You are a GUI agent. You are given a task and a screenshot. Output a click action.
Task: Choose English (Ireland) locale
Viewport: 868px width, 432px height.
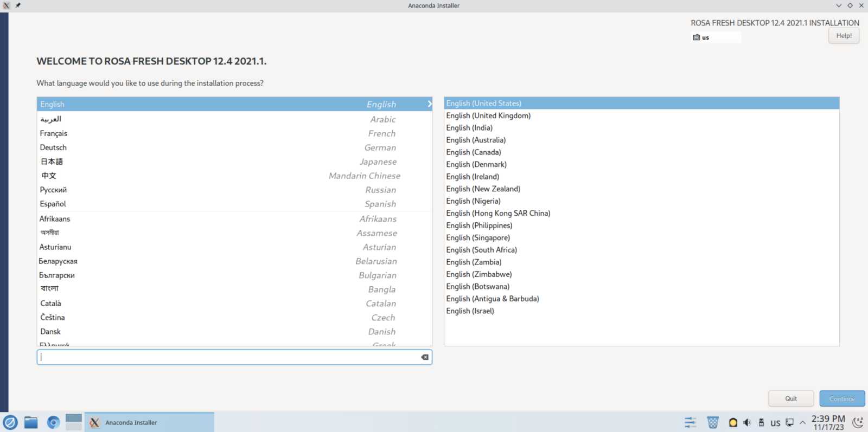[641, 177]
